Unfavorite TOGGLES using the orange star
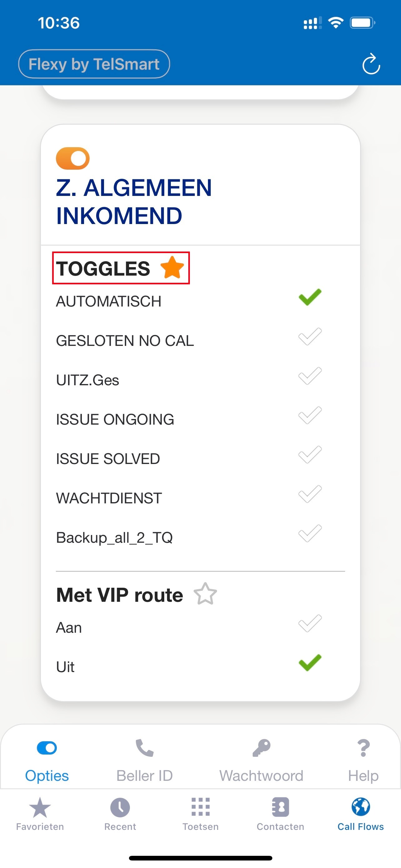Viewport: 401px width, 868px height. 172,267
